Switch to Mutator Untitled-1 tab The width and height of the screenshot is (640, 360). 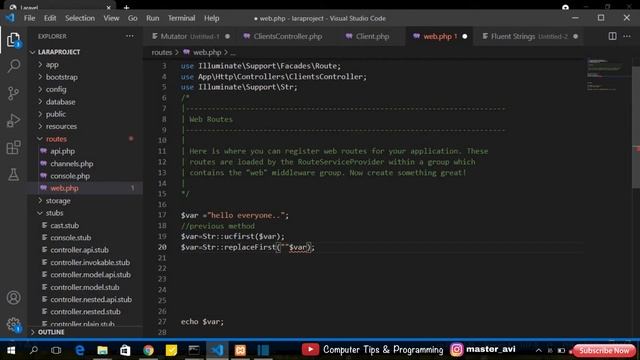point(190,36)
